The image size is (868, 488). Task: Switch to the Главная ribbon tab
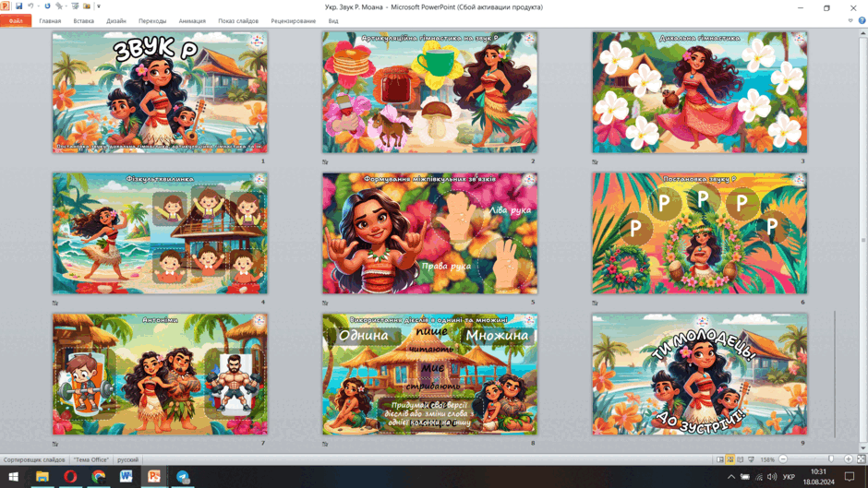[50, 21]
